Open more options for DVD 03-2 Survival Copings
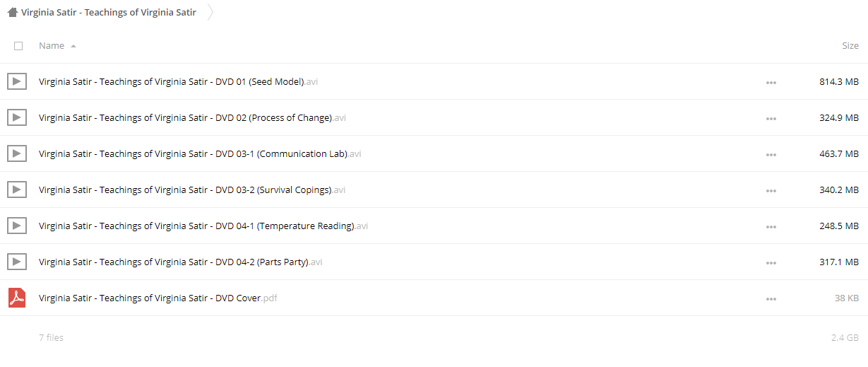Screen dimensions: 868x367 pos(771,190)
